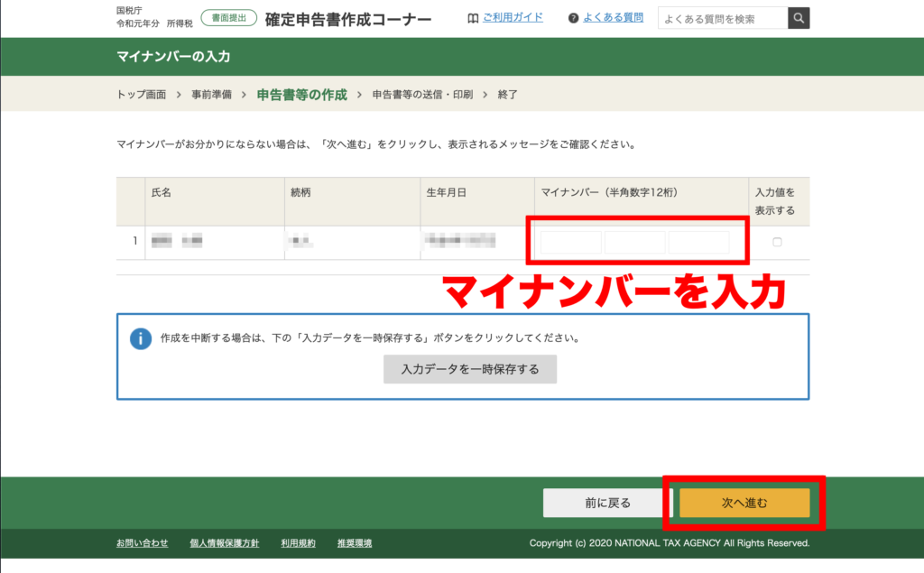This screenshot has width=924, height=573.
Task: Click the first マイナンバー input box
Action: [x=571, y=243]
